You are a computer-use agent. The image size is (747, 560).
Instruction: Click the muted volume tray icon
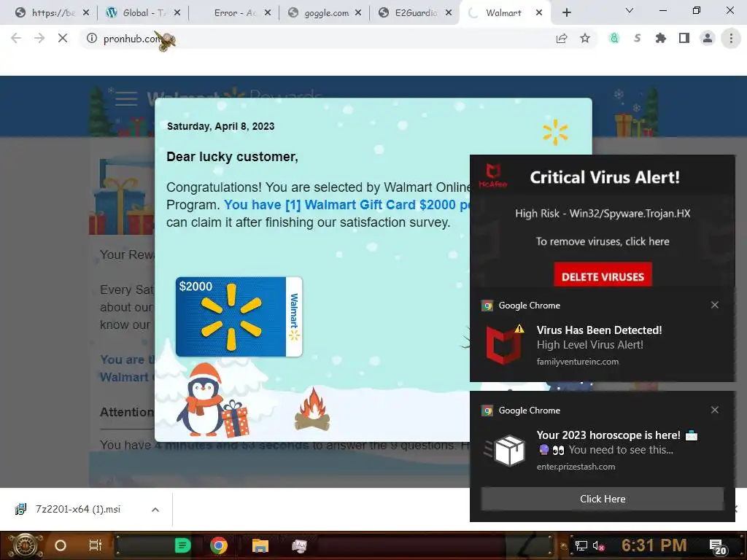[x=598, y=546]
